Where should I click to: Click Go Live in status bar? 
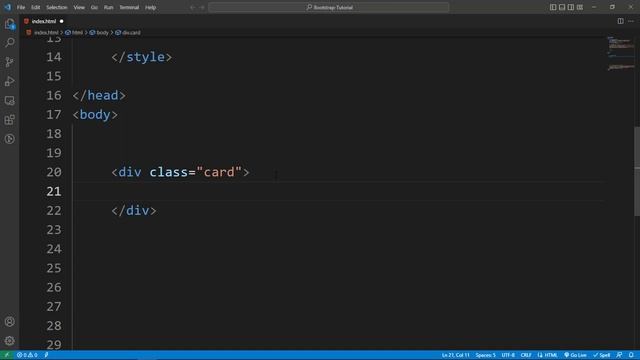point(576,355)
